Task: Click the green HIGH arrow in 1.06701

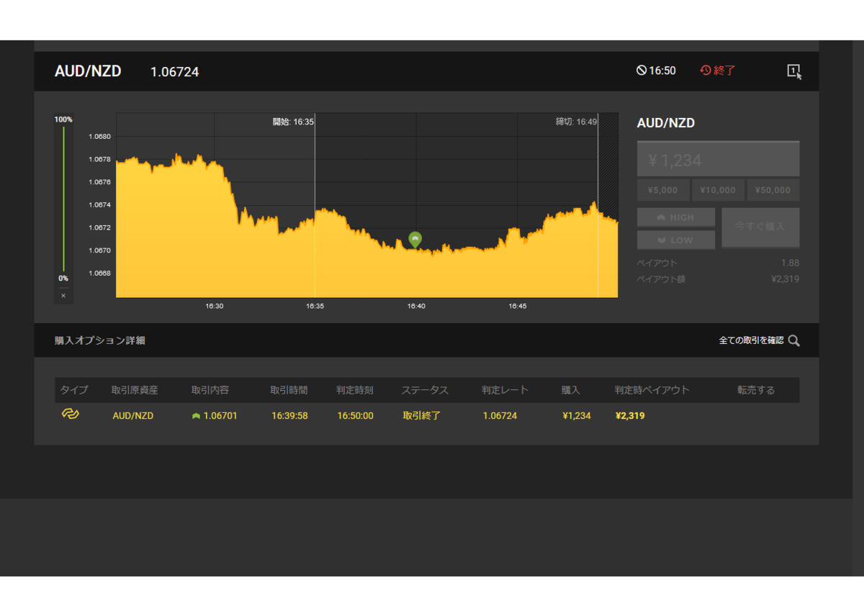Action: 196,416
